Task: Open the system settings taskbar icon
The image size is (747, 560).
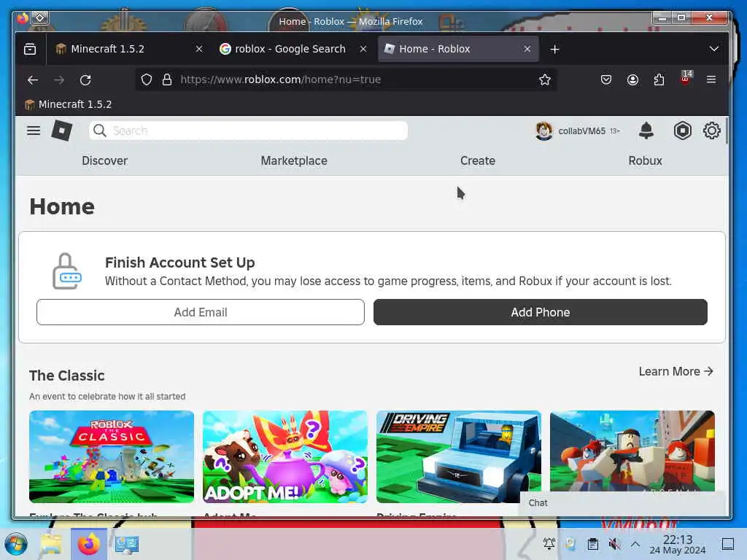Action: click(127, 544)
